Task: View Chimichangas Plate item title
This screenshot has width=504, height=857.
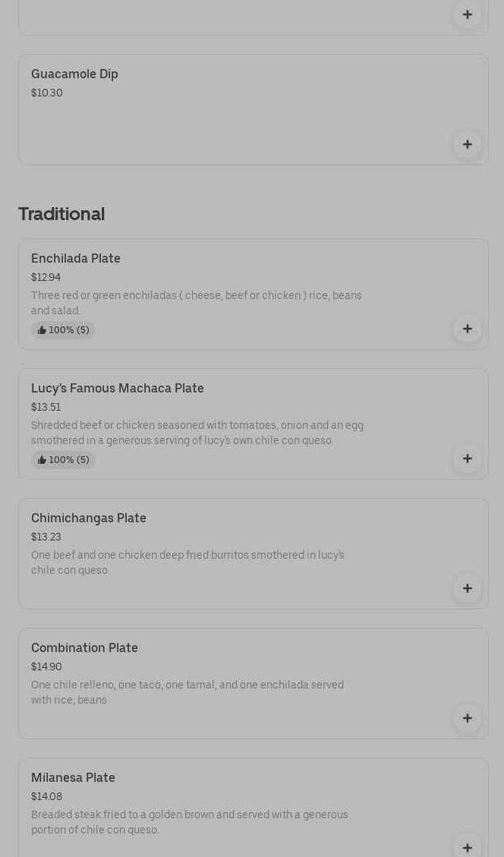Action: pos(89,518)
